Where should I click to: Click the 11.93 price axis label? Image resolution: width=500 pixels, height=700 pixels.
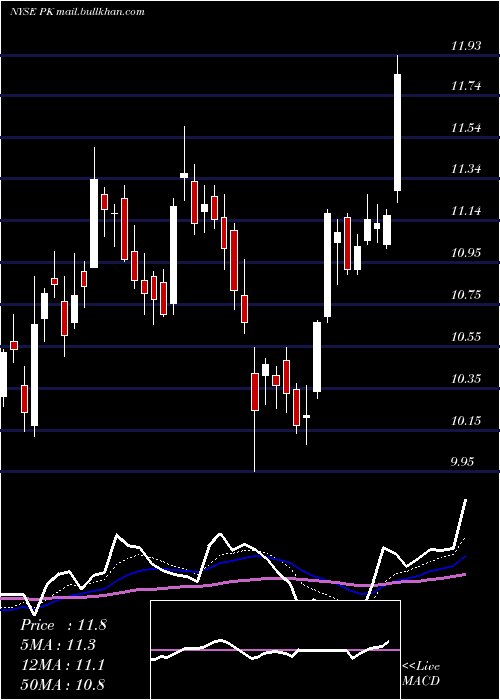click(466, 46)
